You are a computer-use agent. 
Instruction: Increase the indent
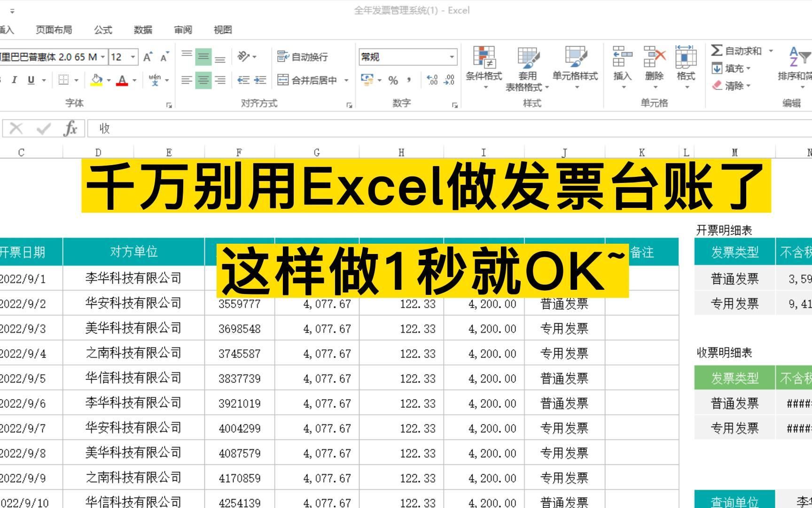260,80
